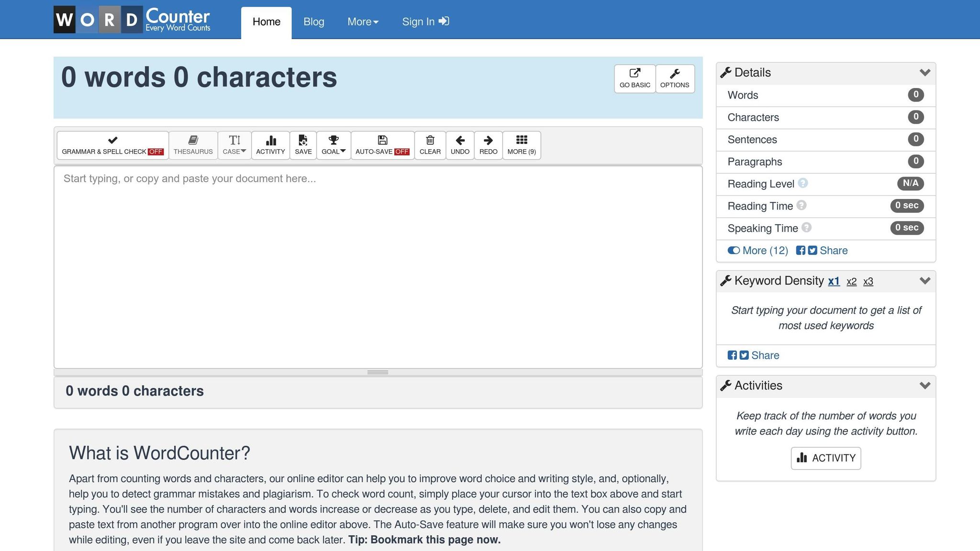
Task: Open the Activities panel wrench settings
Action: pyautogui.click(x=725, y=386)
